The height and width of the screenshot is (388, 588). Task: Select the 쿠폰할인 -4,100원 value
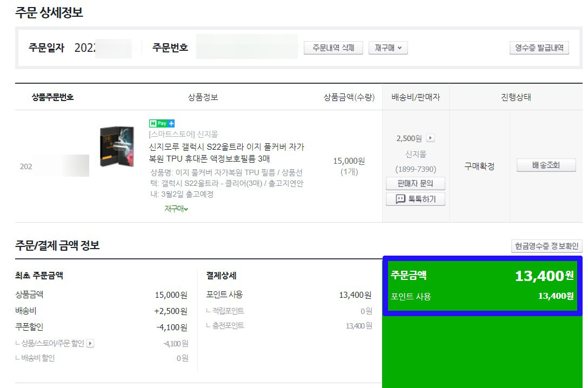172,327
